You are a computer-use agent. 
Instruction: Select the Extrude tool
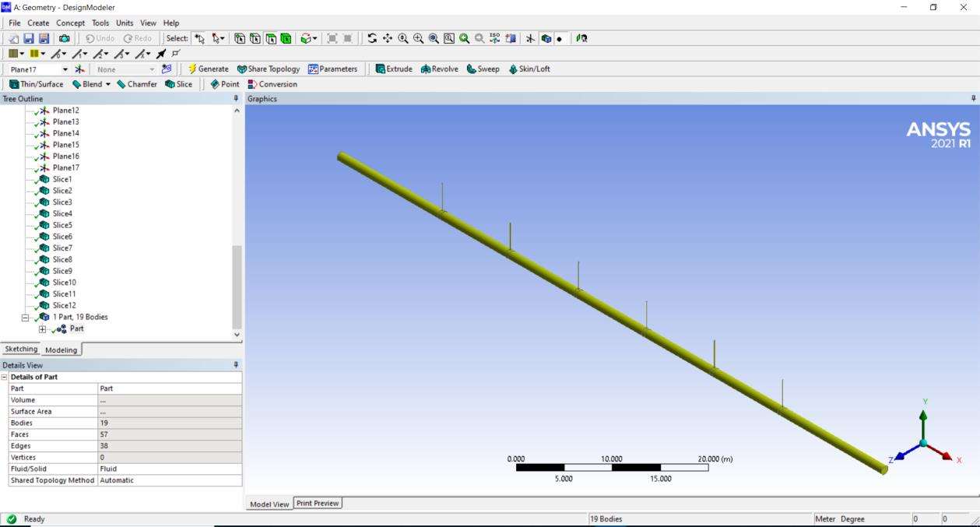(x=393, y=69)
